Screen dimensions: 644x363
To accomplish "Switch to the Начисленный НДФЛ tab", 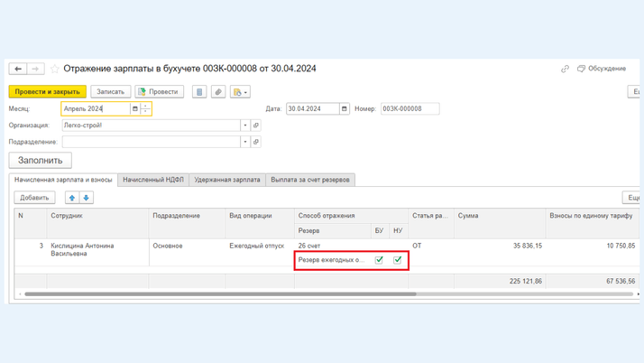I will coord(153,180).
